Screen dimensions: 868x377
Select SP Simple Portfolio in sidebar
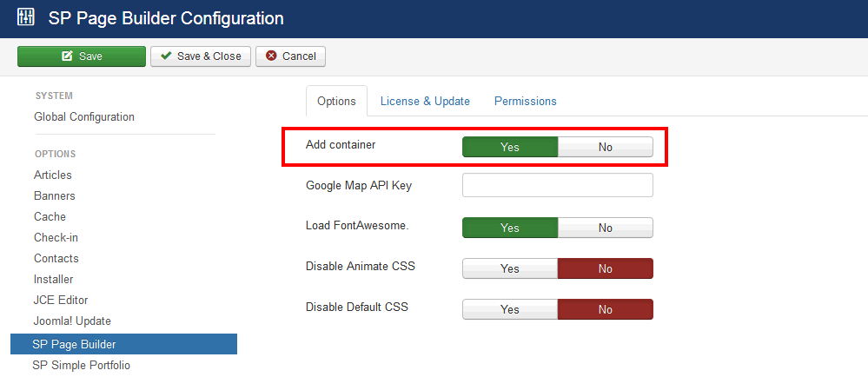click(x=81, y=365)
